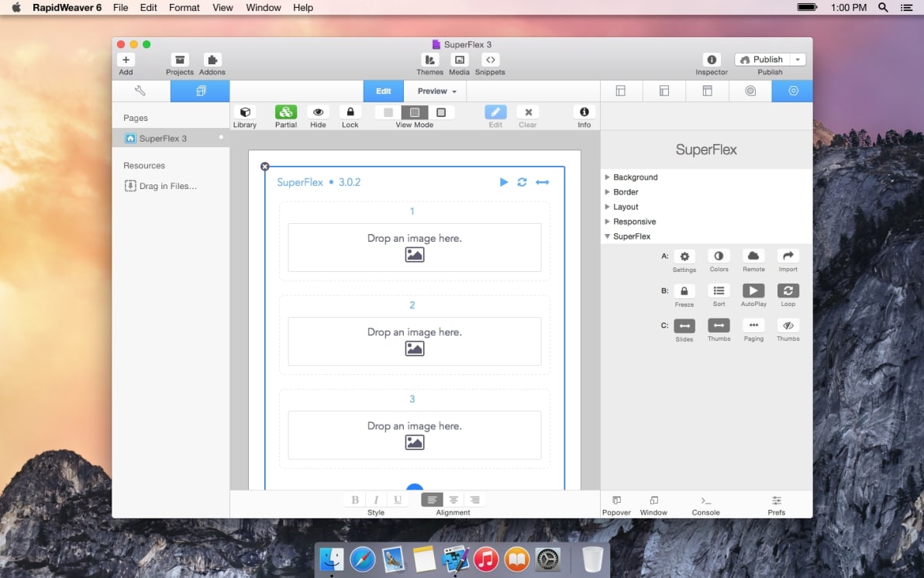Viewport: 924px width, 578px height.
Task: Click the Sort list icon in group B
Action: [x=719, y=291]
